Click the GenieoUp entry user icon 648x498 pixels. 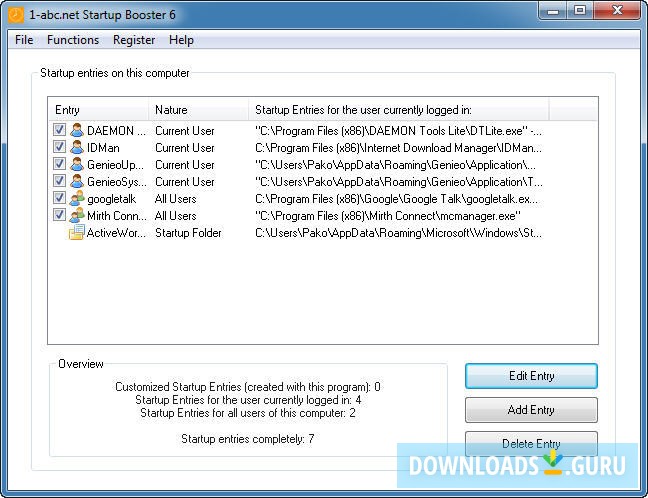[77, 164]
